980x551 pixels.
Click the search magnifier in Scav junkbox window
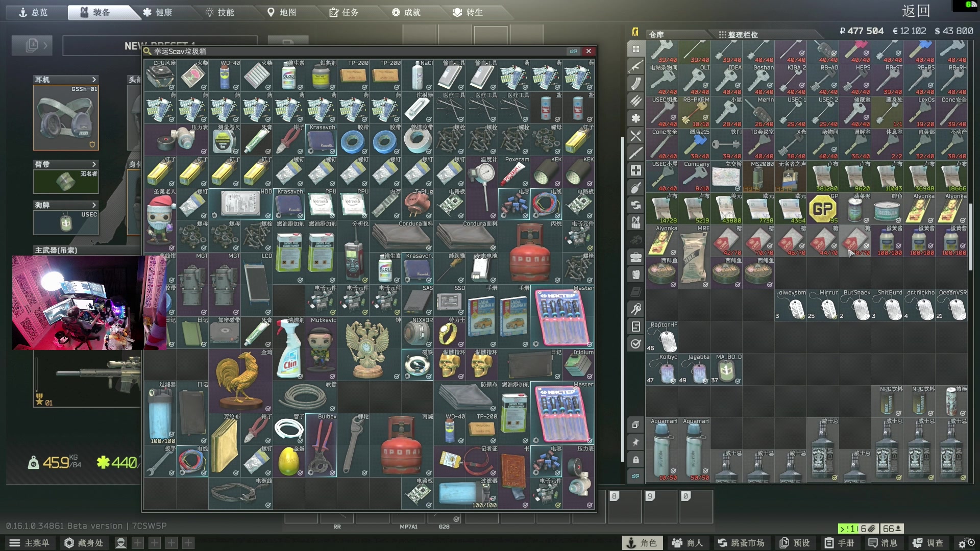(x=148, y=51)
